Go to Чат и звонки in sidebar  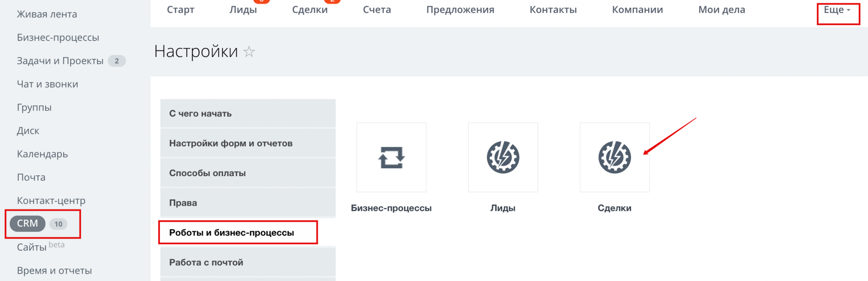click(x=47, y=84)
